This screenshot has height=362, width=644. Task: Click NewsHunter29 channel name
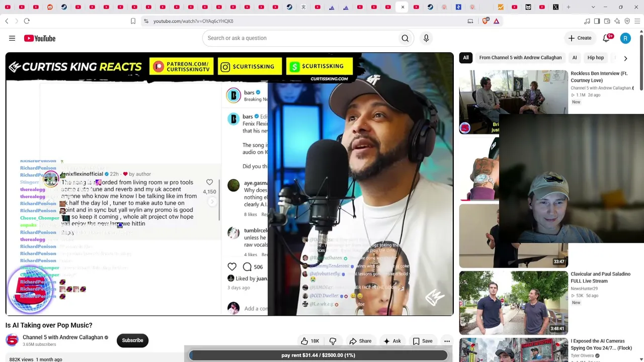(x=584, y=289)
